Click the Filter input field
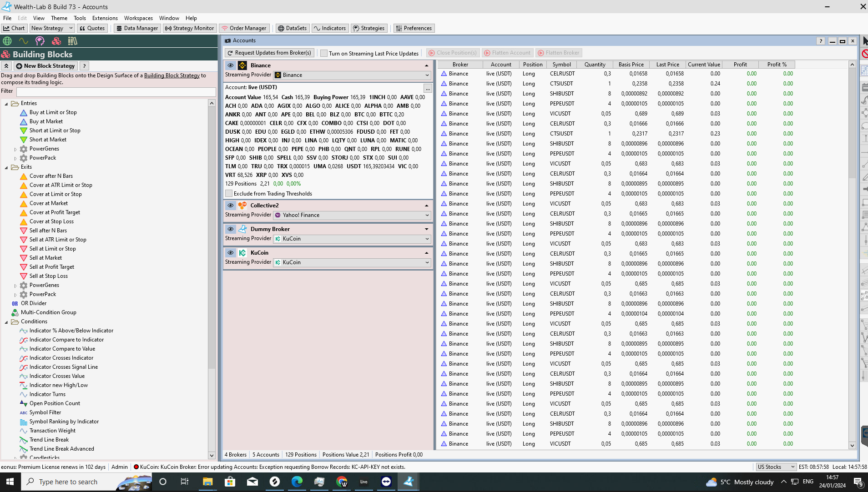 [116, 92]
